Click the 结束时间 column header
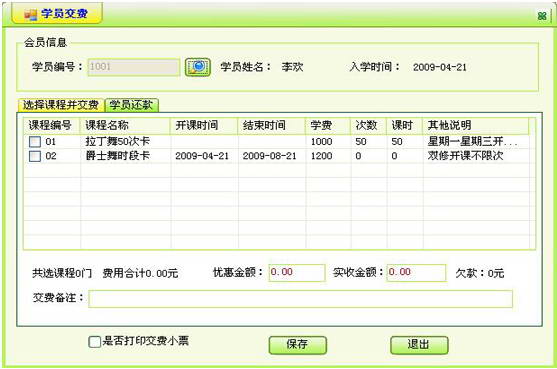The width and height of the screenshot is (557, 369). pyautogui.click(x=272, y=125)
